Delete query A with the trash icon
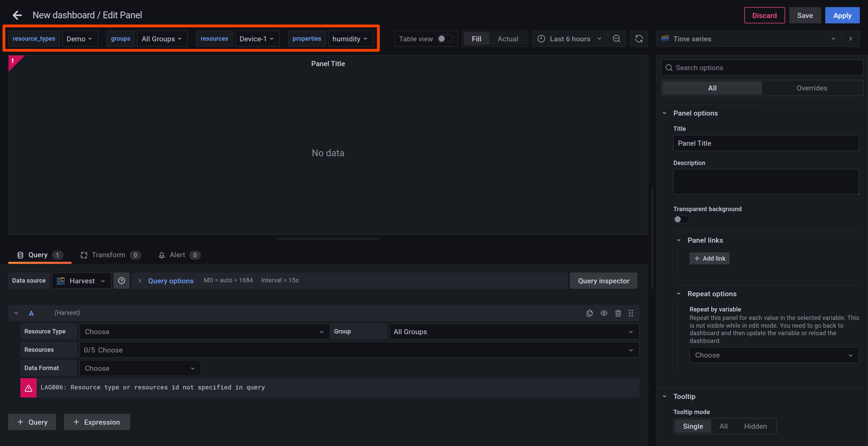This screenshot has height=446, width=868. pos(618,313)
